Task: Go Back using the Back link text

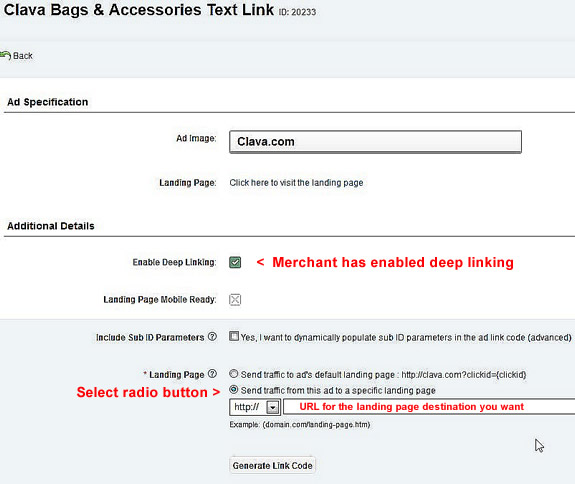Action: click(23, 56)
